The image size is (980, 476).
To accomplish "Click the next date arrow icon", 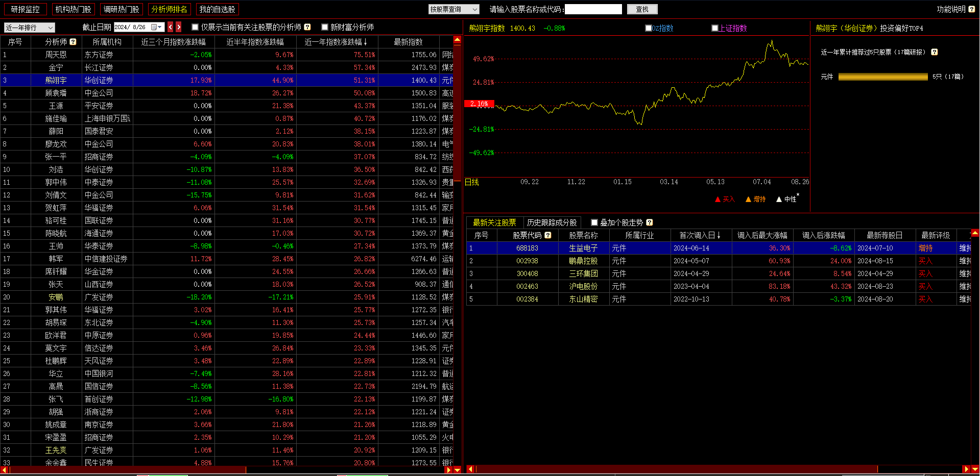I will tap(179, 27).
